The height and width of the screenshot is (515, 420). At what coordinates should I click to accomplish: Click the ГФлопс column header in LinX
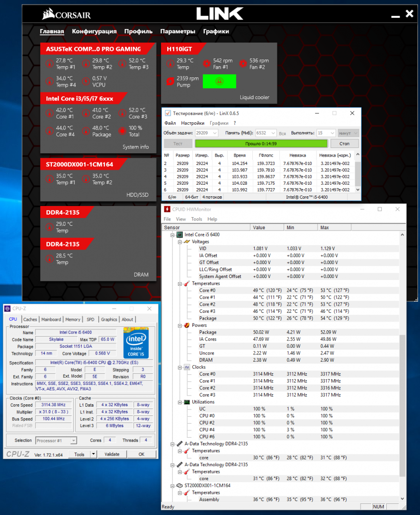pyautogui.click(x=266, y=155)
